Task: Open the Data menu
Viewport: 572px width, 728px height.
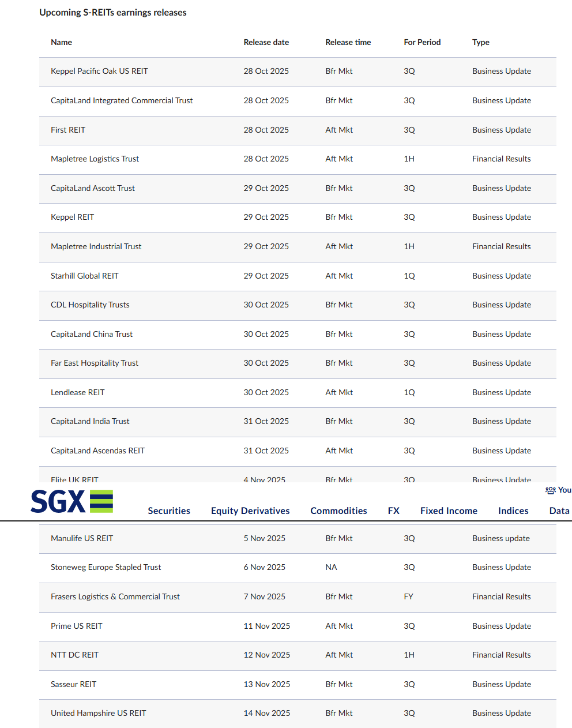Action: pos(559,511)
